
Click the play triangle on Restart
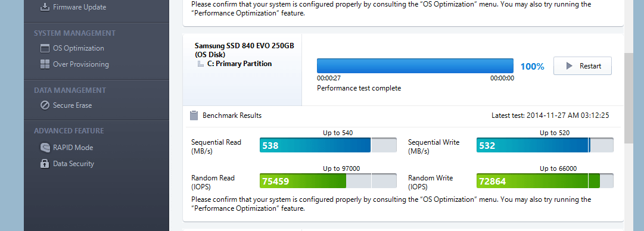[570, 66]
